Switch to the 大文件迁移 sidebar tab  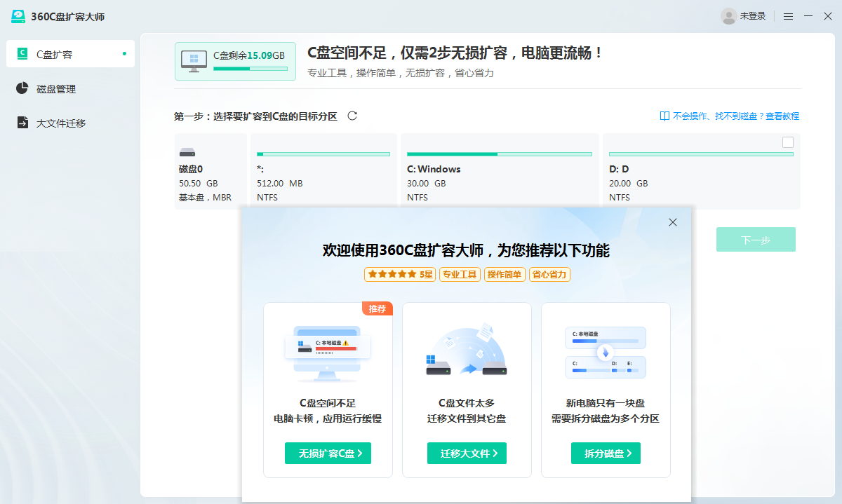61,123
